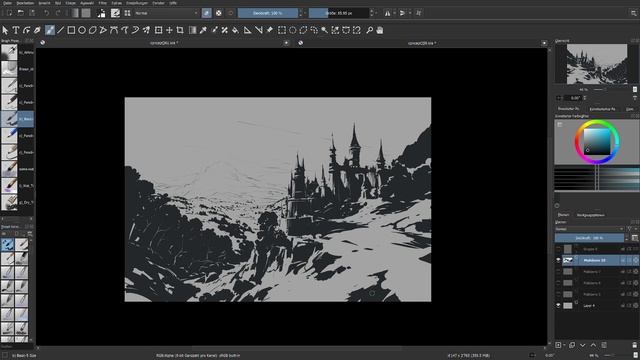Select the Polygon tool
This screenshot has width=640, height=360.
93,30
